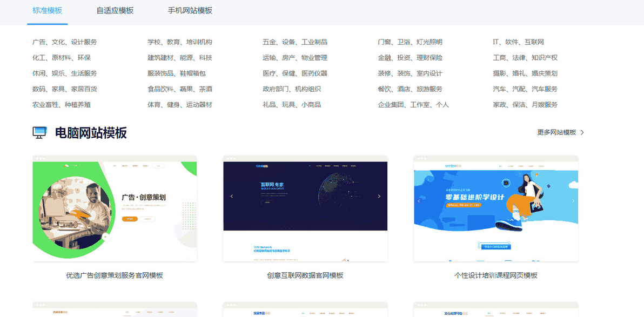Image resolution: width=644 pixels, height=317 pixels.
Task: Open the dark 互联网专家 template thumbnail
Action: [x=305, y=208]
